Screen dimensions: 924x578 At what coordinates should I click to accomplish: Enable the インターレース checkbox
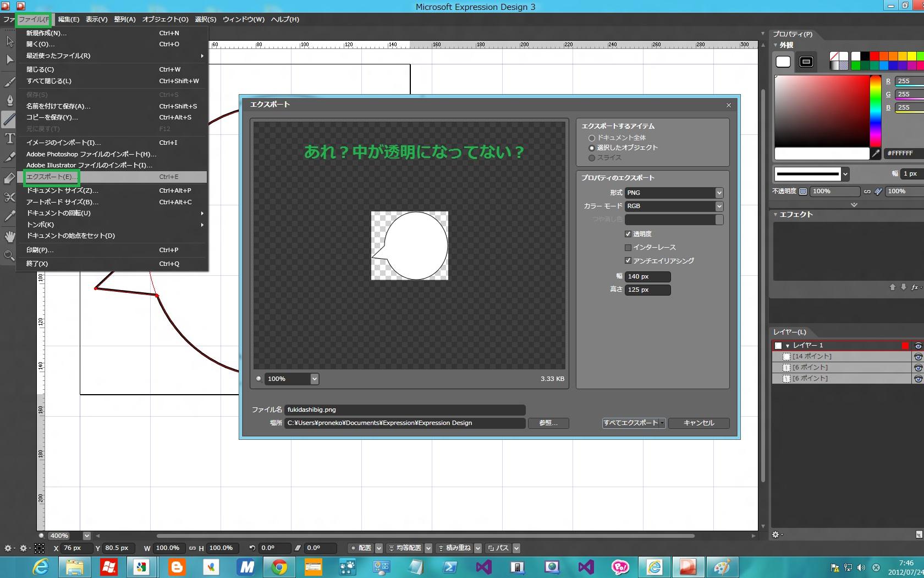pyautogui.click(x=628, y=248)
